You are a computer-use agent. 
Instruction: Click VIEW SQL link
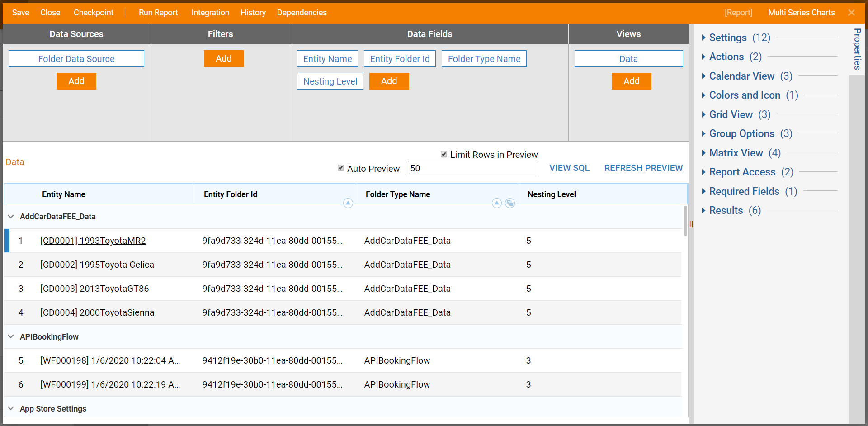569,168
